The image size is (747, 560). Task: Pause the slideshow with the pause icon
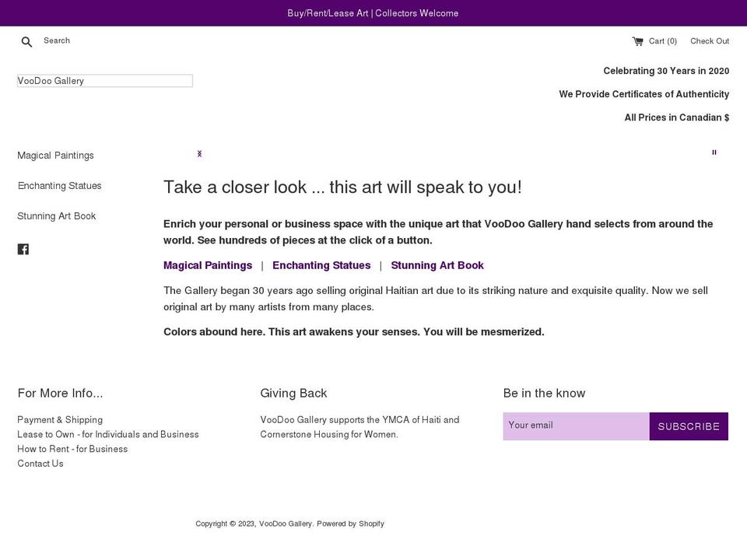(x=714, y=152)
